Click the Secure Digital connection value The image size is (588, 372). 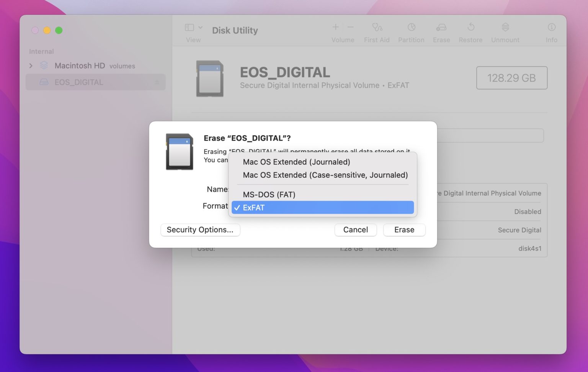pyautogui.click(x=519, y=230)
